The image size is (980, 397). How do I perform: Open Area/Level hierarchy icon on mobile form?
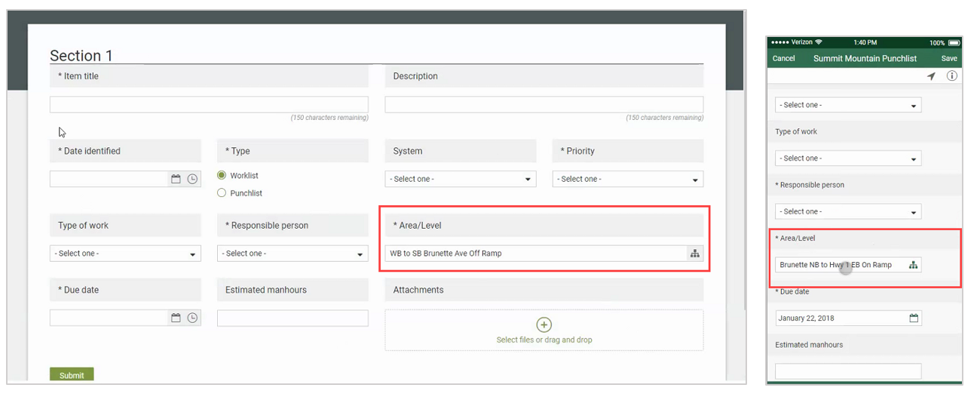point(913,265)
